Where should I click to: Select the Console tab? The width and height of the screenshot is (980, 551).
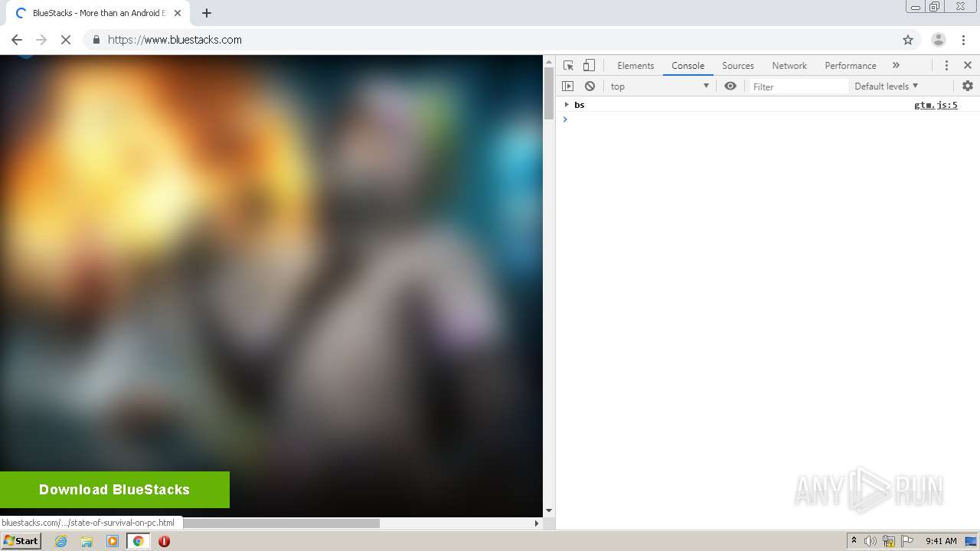click(x=688, y=66)
